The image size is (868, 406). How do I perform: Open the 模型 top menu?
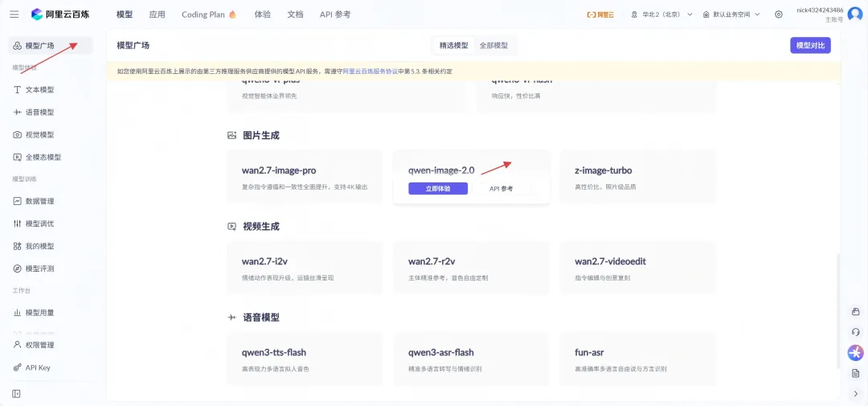[125, 14]
